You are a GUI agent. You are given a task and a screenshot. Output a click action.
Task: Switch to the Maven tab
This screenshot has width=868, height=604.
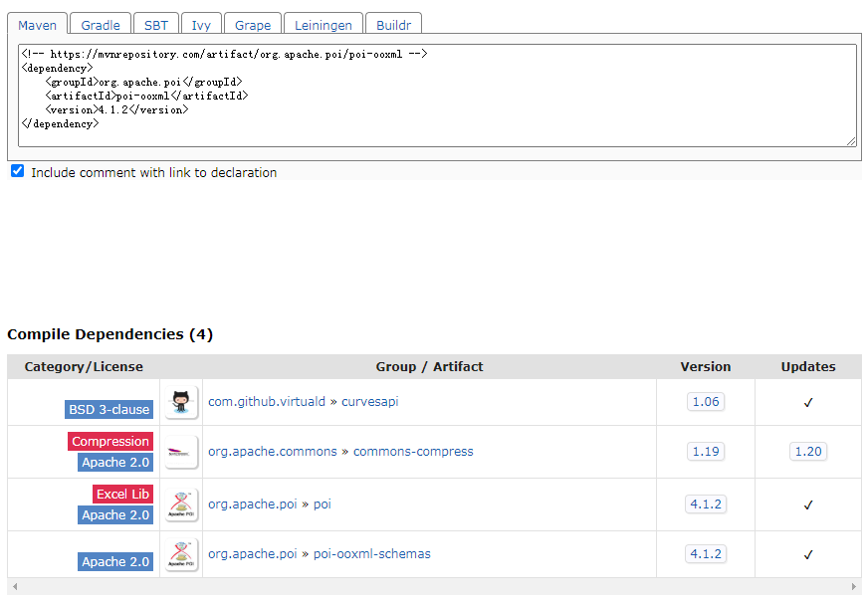pyautogui.click(x=37, y=26)
